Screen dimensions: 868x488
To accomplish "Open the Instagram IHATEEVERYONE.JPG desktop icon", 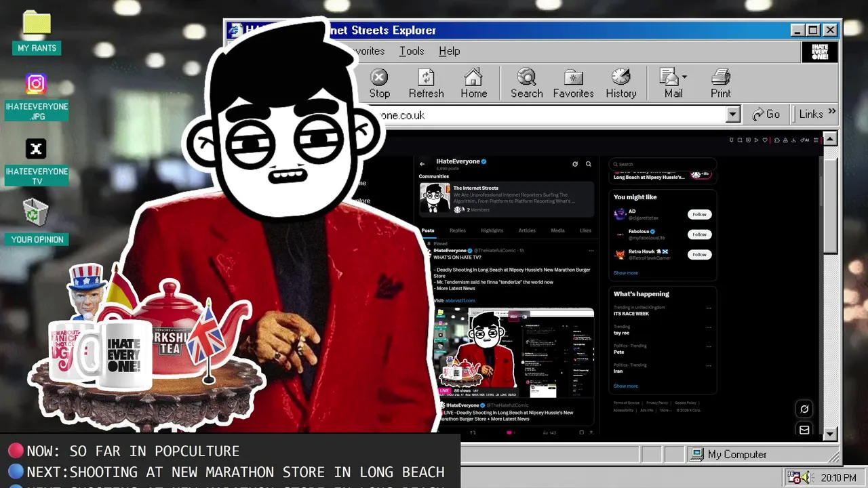I will pos(37,97).
